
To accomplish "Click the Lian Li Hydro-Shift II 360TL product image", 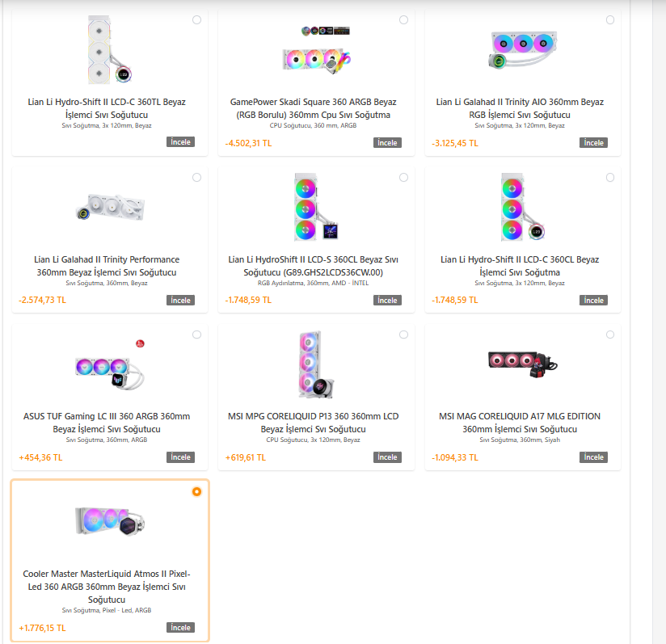I will click(110, 49).
